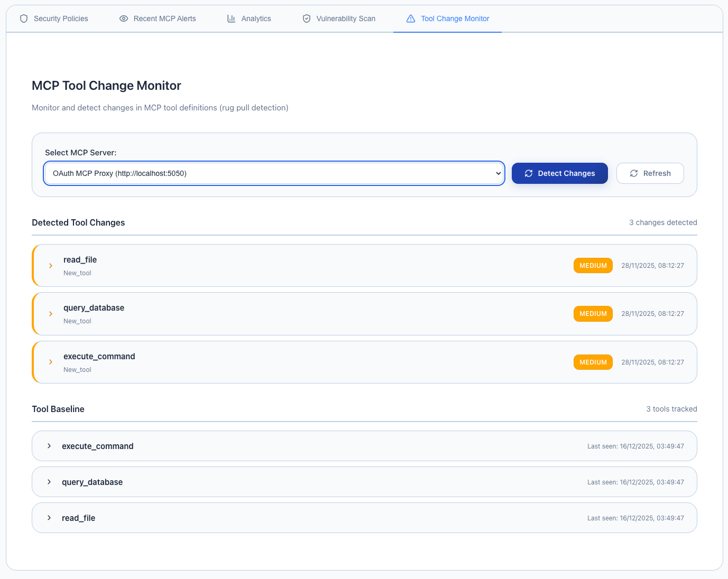Click the bar chart icon next to Analytics
The image size is (728, 579).
[231, 18]
